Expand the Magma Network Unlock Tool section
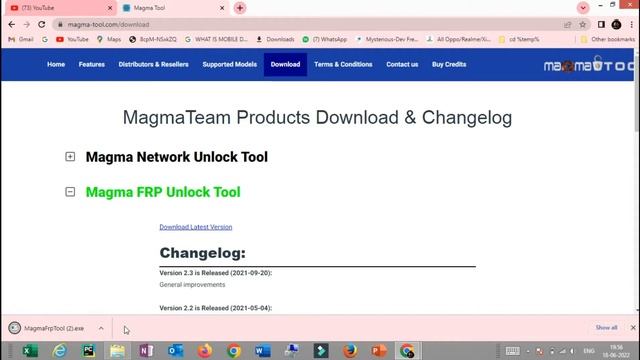The width and height of the screenshot is (640, 360). pyautogui.click(x=70, y=157)
